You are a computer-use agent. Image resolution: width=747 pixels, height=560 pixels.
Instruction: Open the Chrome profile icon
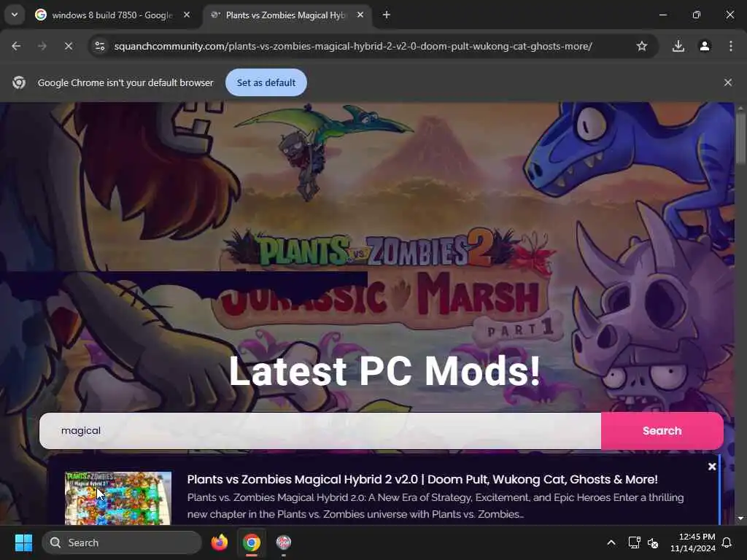pos(705,46)
